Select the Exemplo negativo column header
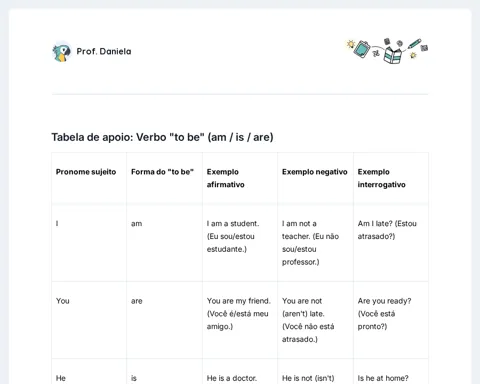480x384 pixels. pyautogui.click(x=315, y=178)
